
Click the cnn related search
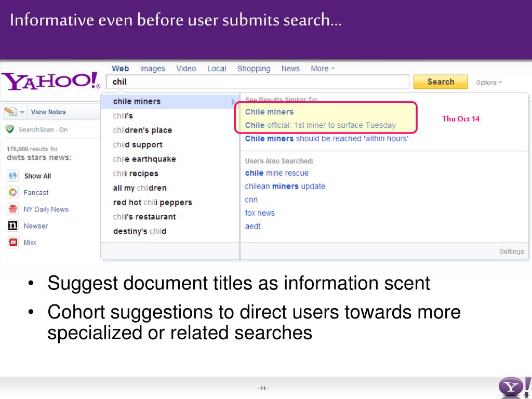251,200
